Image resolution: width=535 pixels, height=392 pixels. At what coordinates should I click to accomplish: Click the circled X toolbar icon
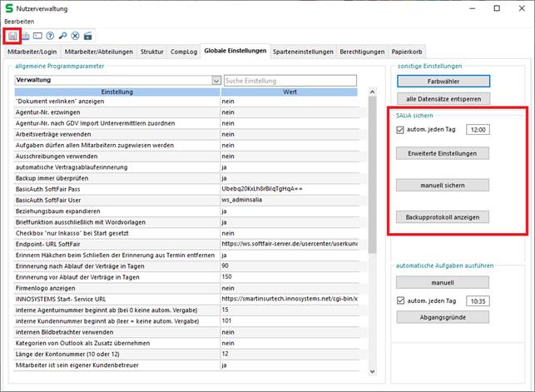(x=75, y=36)
